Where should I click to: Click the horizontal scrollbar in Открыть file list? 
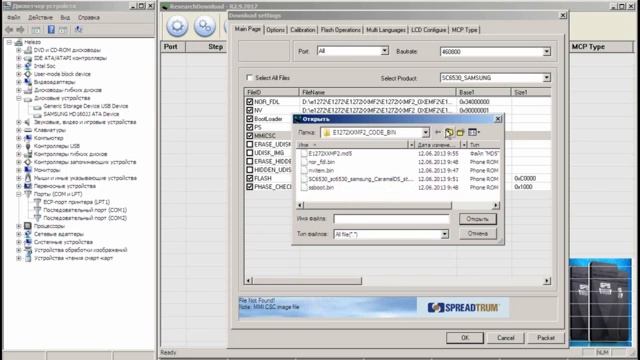click(x=378, y=205)
